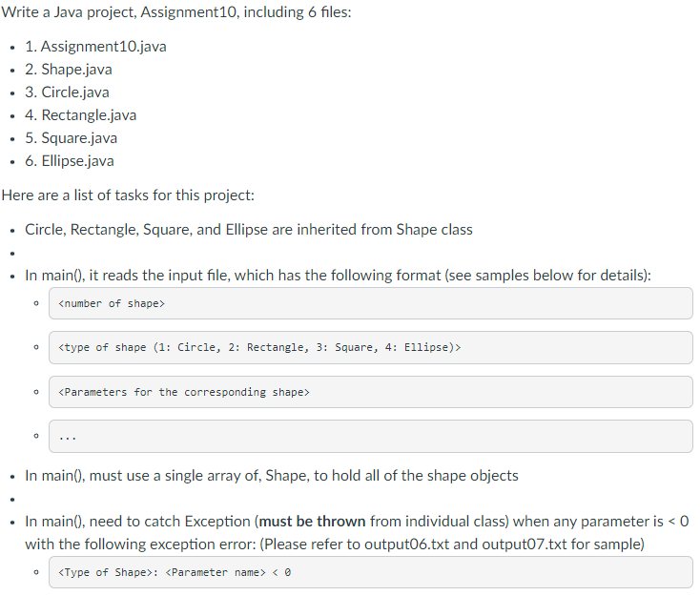Click the Shape.java list item
700x596 pixels.
[x=69, y=70]
